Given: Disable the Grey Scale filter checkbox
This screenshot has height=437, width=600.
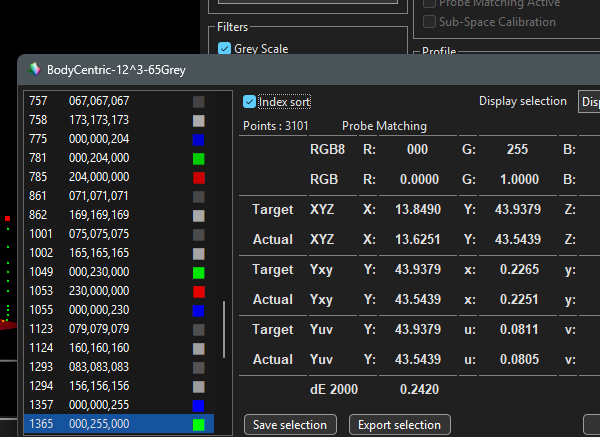Looking at the screenshot, I should tap(224, 48).
